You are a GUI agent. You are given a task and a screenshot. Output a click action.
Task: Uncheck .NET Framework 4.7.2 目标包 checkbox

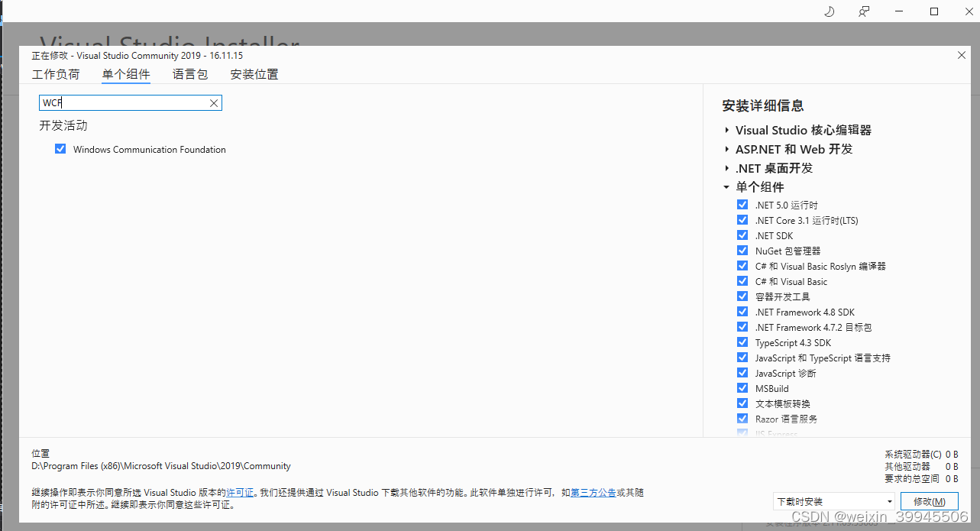[x=742, y=327]
